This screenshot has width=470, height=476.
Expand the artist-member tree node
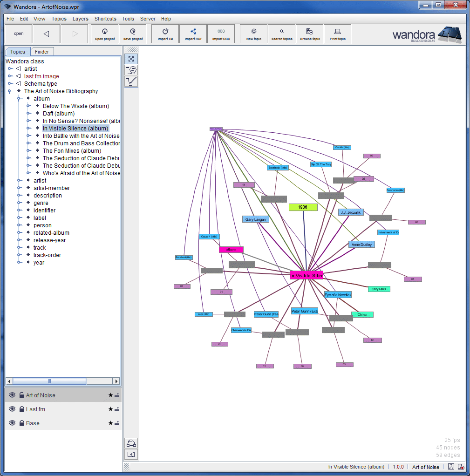point(19,188)
